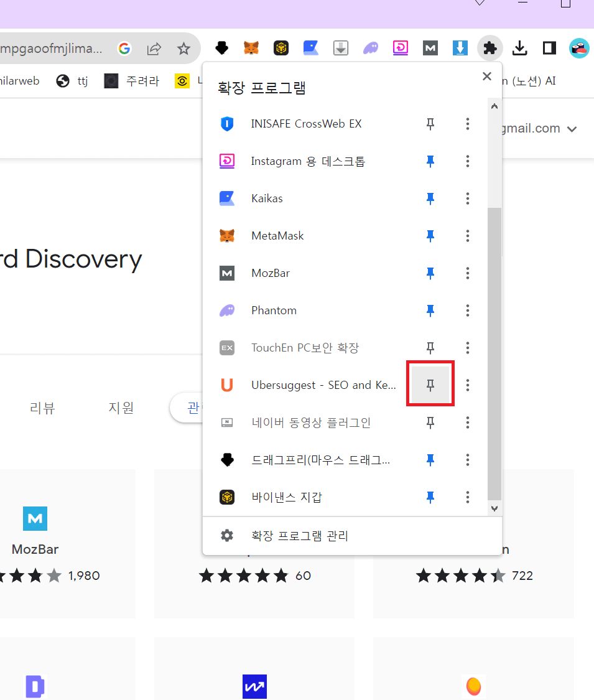Unpin the Kaikas extension
Viewport: 594px width, 700px height.
pos(430,198)
